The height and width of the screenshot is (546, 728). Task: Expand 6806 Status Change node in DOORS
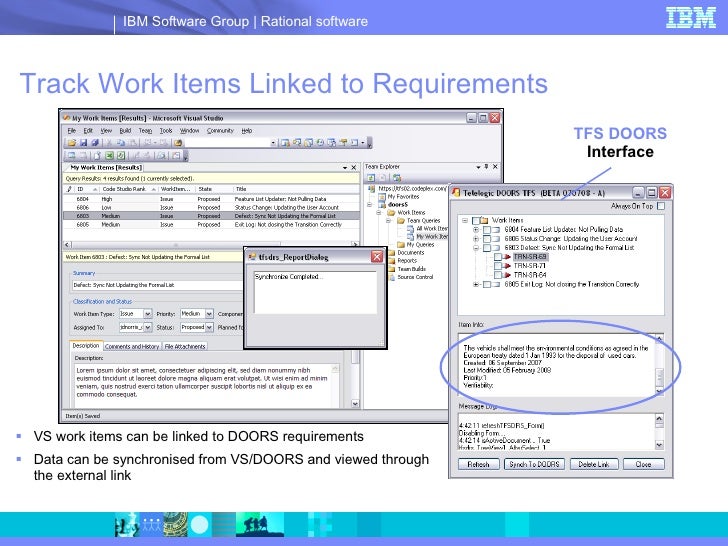coord(476,239)
